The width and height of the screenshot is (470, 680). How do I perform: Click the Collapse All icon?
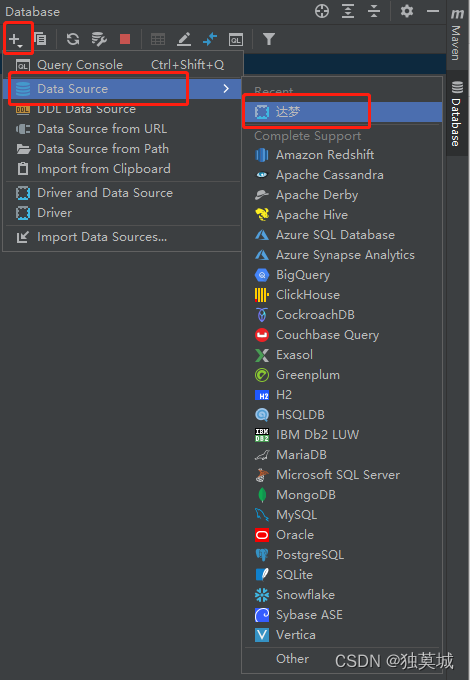click(373, 11)
